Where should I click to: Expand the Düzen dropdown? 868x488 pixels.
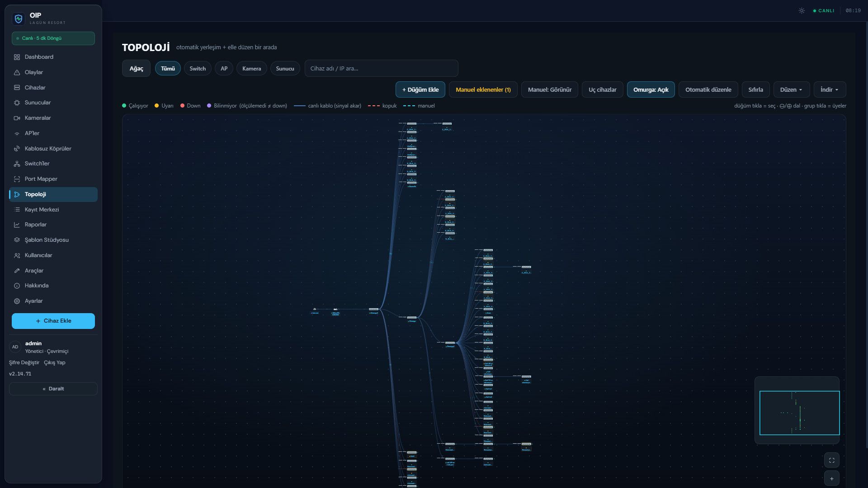point(791,89)
